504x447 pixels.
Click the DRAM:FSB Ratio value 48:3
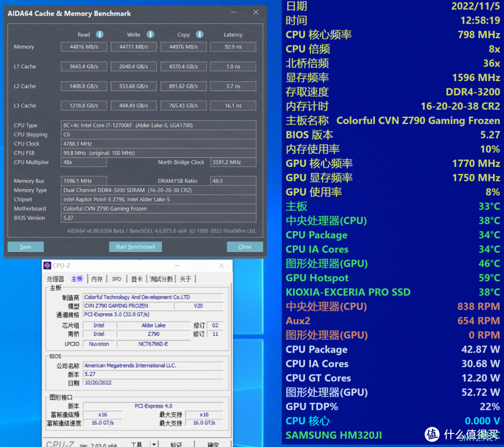[x=233, y=181]
